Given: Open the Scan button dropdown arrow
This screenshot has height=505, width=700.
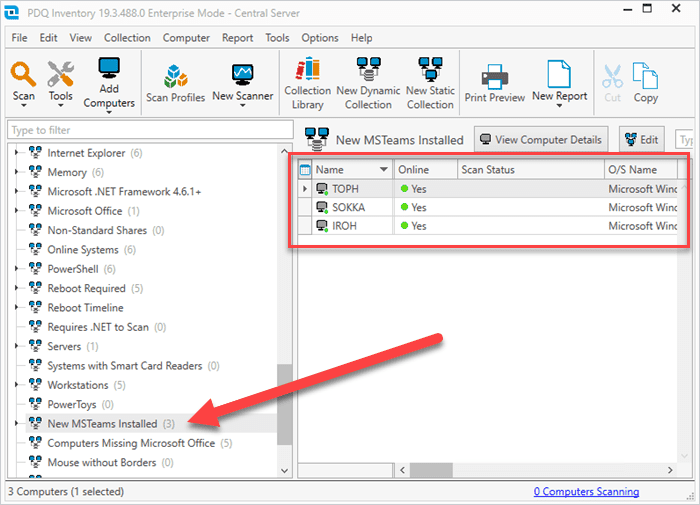Looking at the screenshot, I should tap(24, 106).
